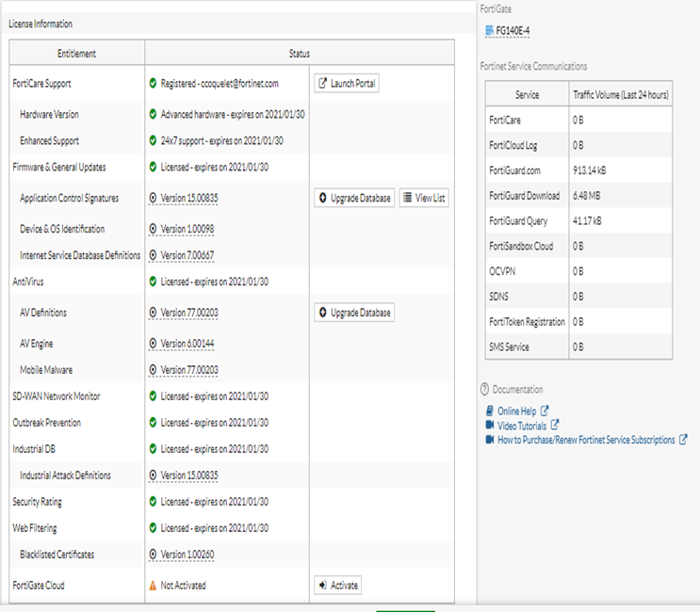Screen dimensions: 700x612
Task: Click the Documentation help question-mark icon
Action: (x=484, y=390)
